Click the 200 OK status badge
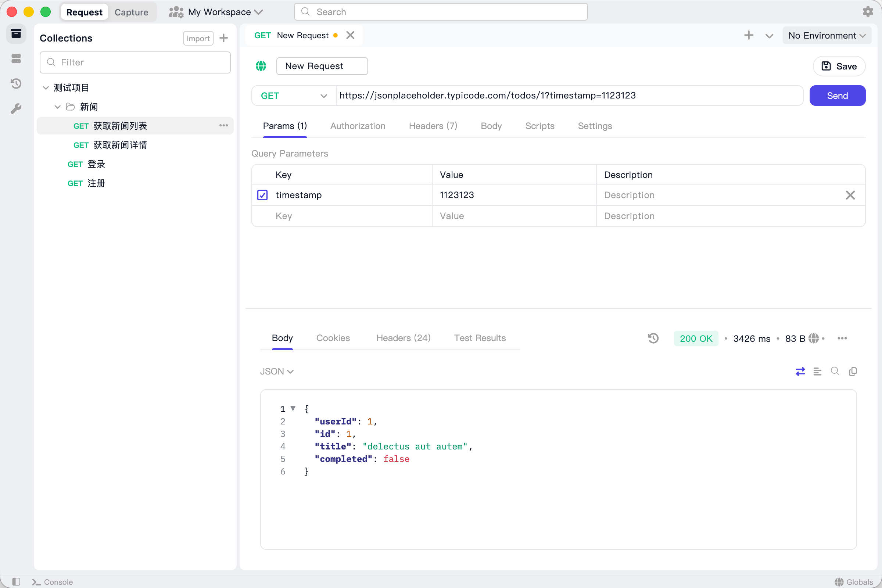Screen dimensions: 882x588 coord(696,338)
